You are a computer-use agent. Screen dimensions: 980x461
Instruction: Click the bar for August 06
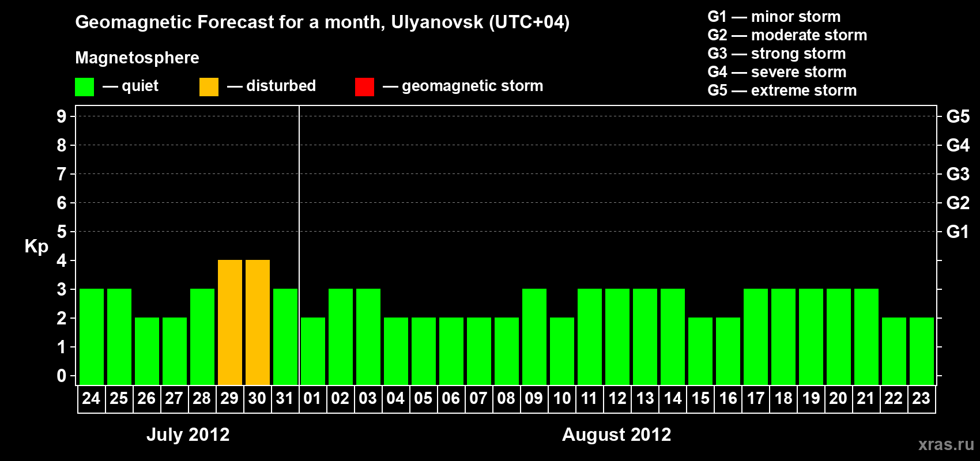tap(451, 351)
